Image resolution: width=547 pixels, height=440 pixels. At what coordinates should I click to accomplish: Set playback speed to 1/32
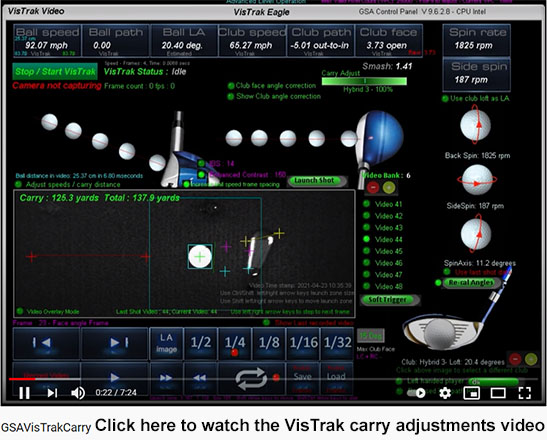(337, 343)
